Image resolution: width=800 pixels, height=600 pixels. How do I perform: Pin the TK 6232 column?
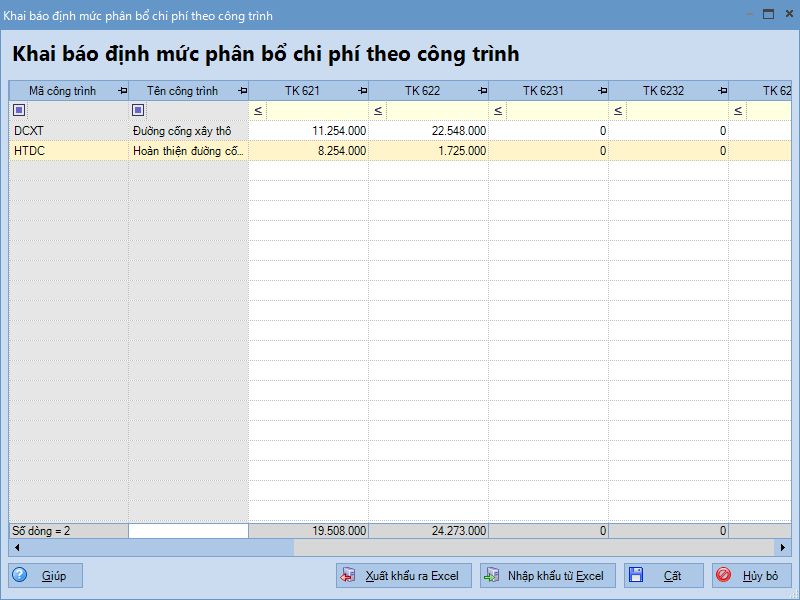point(722,91)
